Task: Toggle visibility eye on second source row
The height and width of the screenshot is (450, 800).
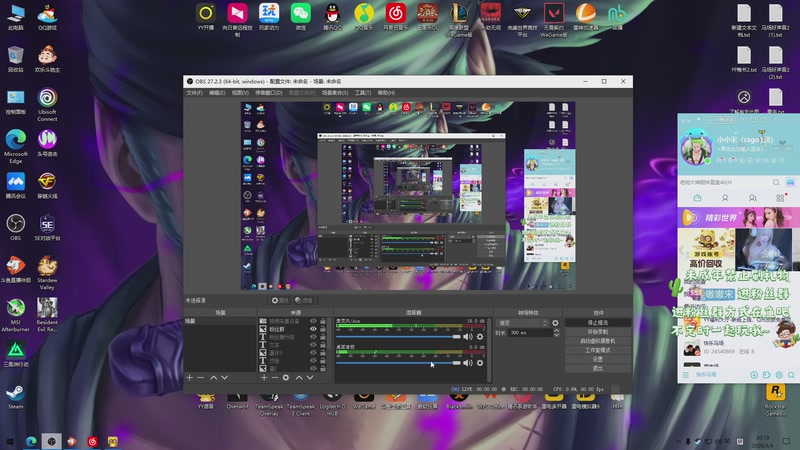Action: pyautogui.click(x=313, y=329)
